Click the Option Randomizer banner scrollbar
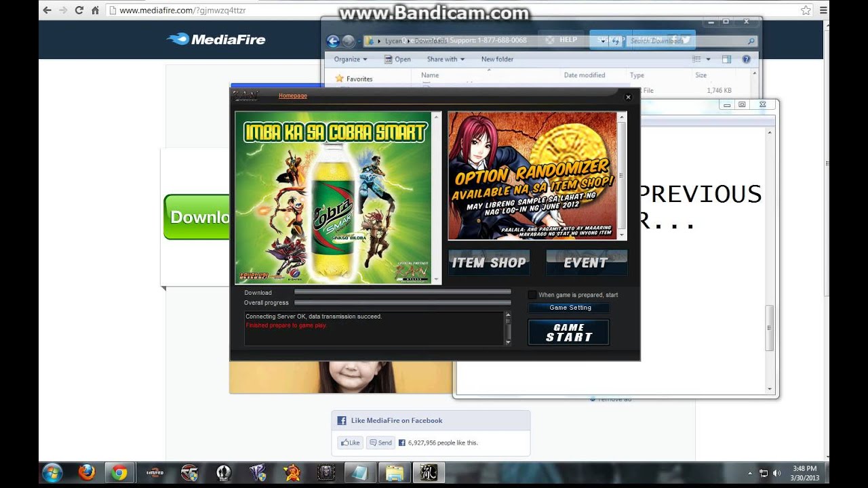Screen dimensions: 868x488 [623, 176]
